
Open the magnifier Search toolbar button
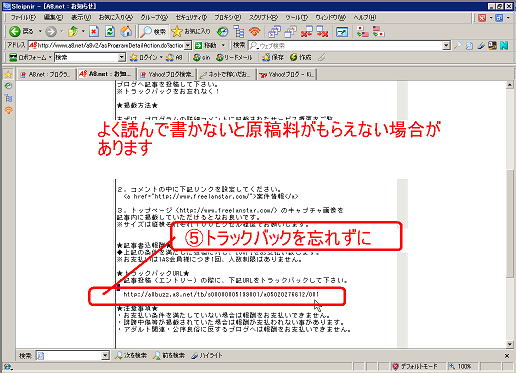coord(153,32)
